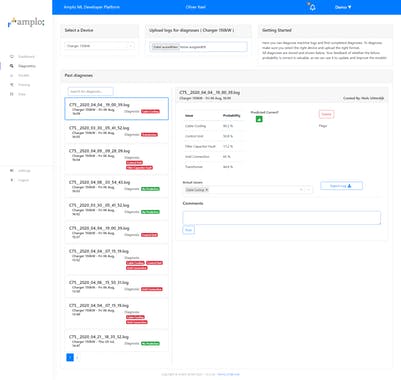
Task: Open Training via its sidebar icon
Action: (12, 85)
